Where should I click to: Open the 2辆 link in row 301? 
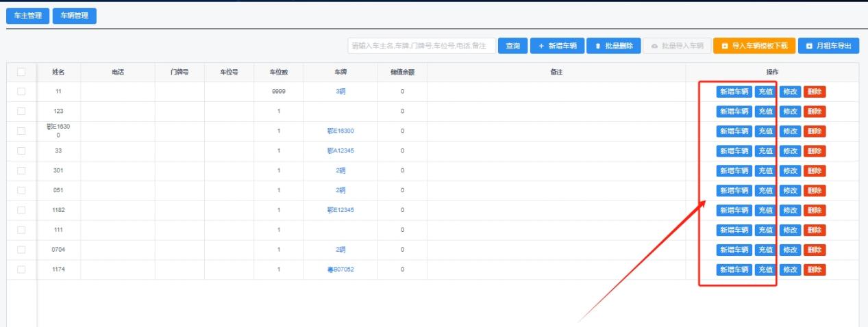point(340,170)
